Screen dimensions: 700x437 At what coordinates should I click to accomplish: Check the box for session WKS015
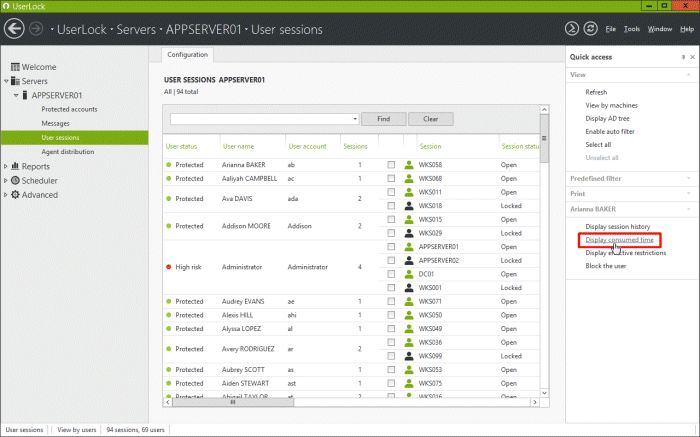391,219
